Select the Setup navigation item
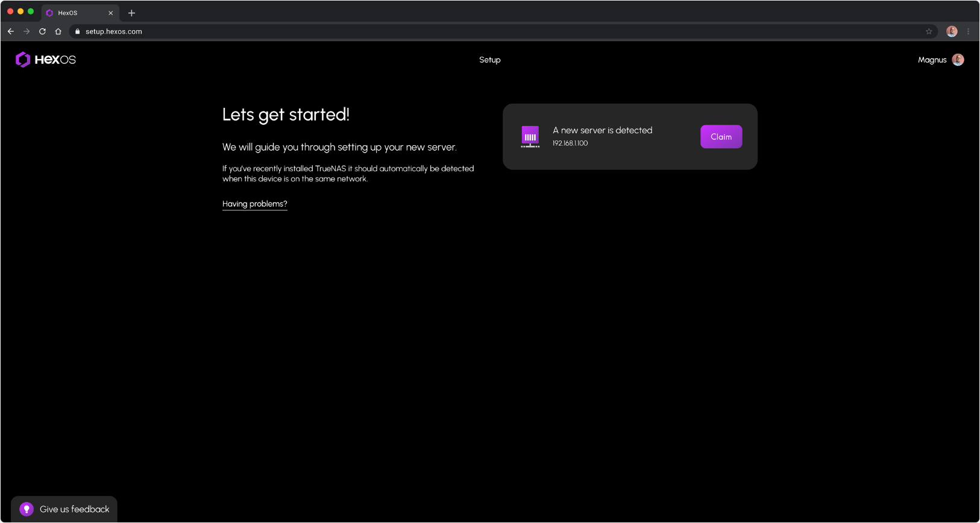The height and width of the screenshot is (523, 980). [x=490, y=60]
